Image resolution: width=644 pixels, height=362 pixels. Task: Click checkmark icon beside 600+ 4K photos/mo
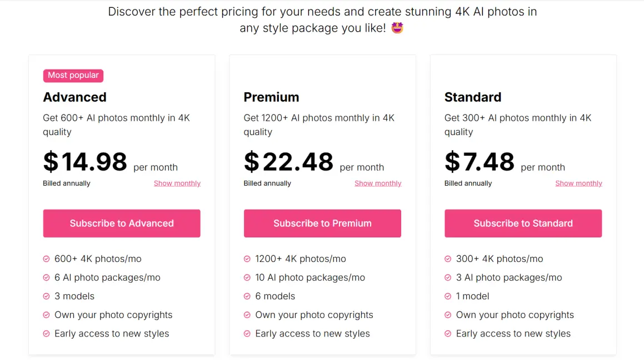(x=47, y=259)
